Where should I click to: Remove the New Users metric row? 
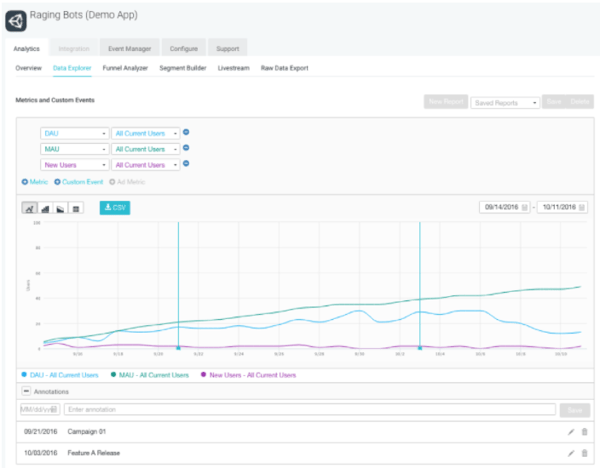186,164
